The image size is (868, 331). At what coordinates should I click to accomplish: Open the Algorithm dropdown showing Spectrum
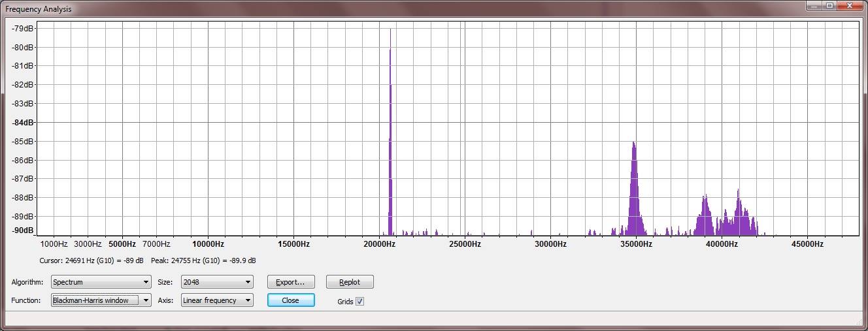tap(101, 282)
